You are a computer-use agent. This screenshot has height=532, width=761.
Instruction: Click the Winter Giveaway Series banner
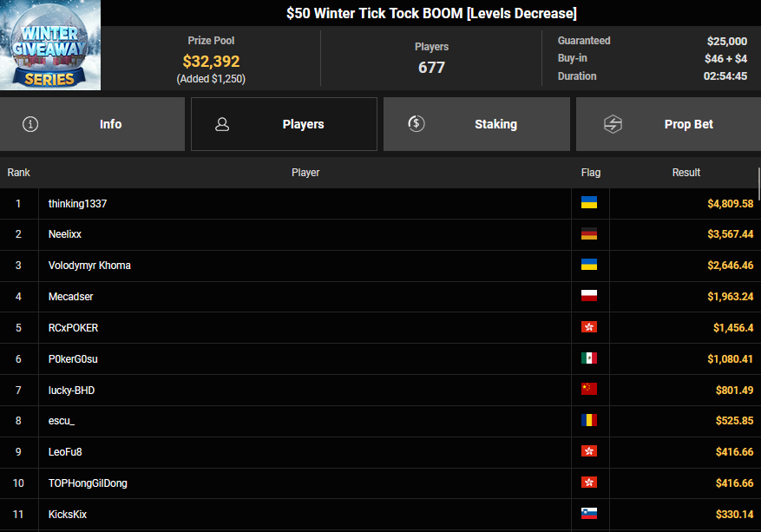tap(50, 45)
